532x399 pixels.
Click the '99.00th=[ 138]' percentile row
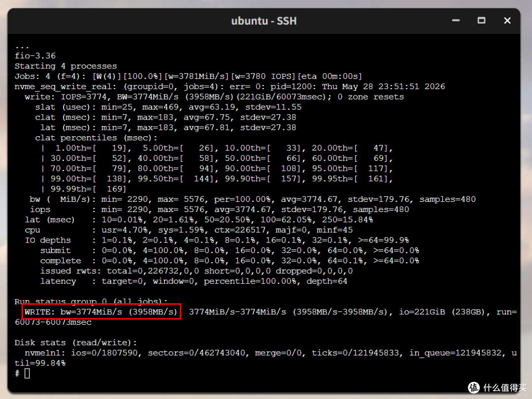click(217, 179)
